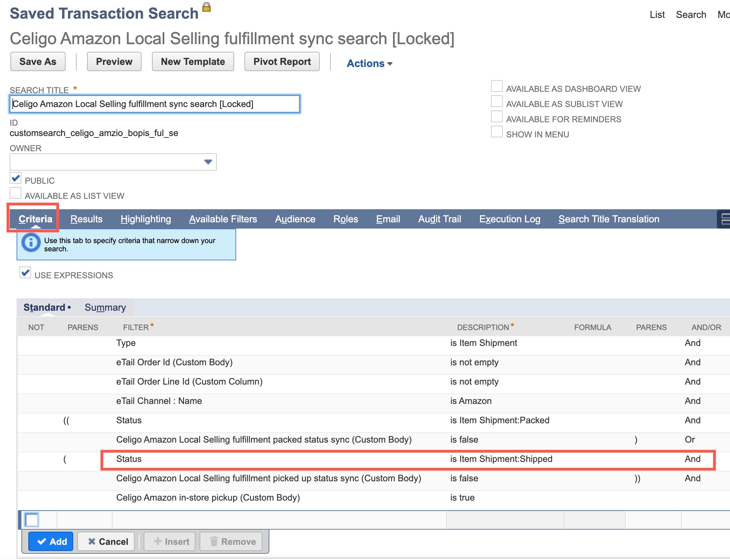Enable Available as Dashboard View

point(497,86)
